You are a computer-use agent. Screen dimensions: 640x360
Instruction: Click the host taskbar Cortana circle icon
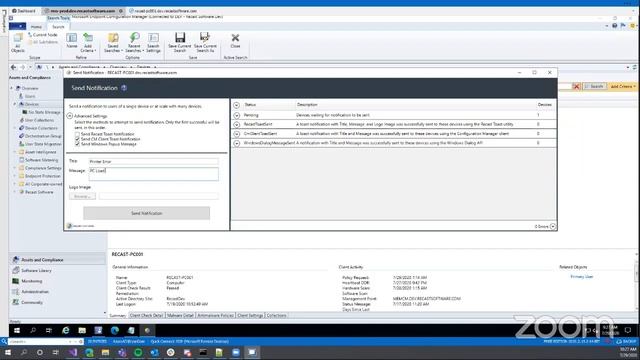pyautogui.click(x=40, y=352)
